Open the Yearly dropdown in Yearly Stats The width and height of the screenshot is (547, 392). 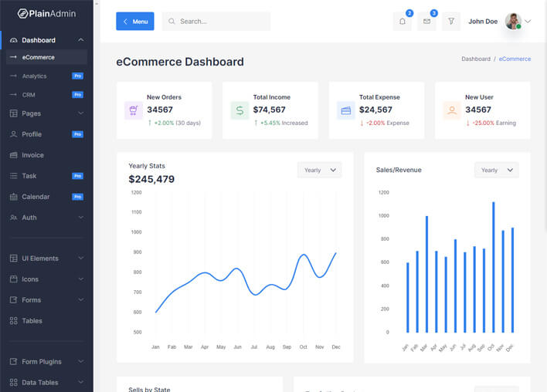[319, 170]
